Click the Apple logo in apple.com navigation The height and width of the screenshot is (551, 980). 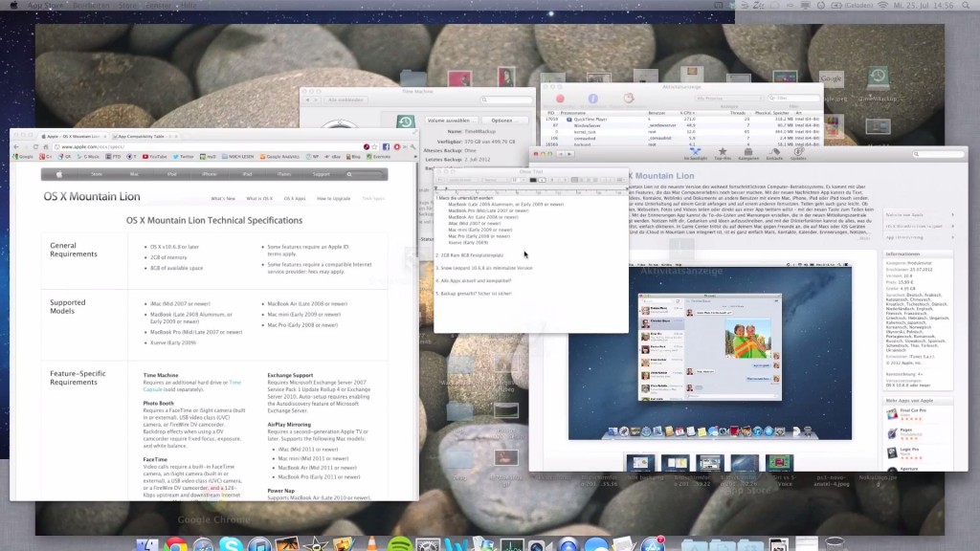click(59, 174)
